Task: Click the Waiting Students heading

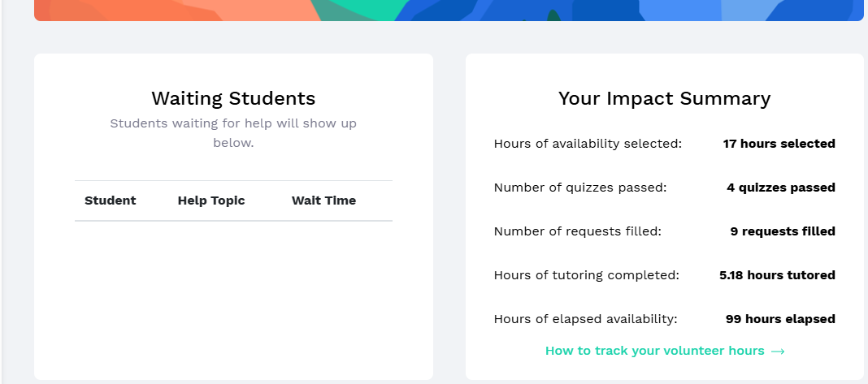Action: pyautogui.click(x=233, y=99)
